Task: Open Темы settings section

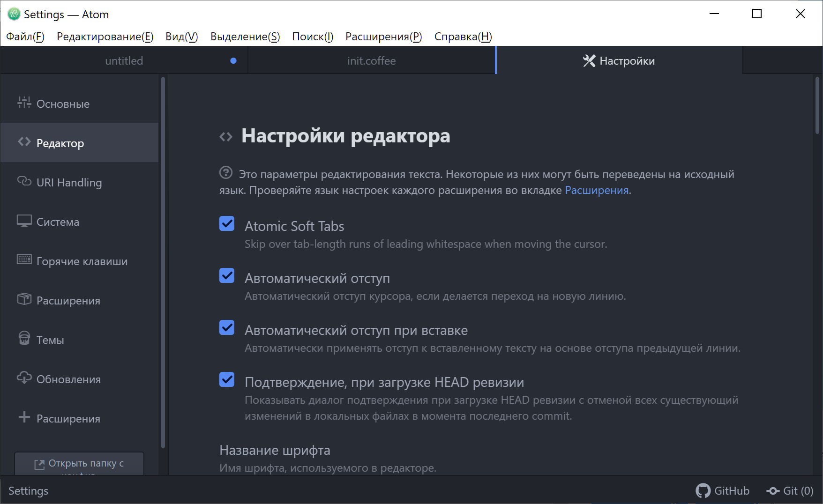Action: pyautogui.click(x=80, y=340)
